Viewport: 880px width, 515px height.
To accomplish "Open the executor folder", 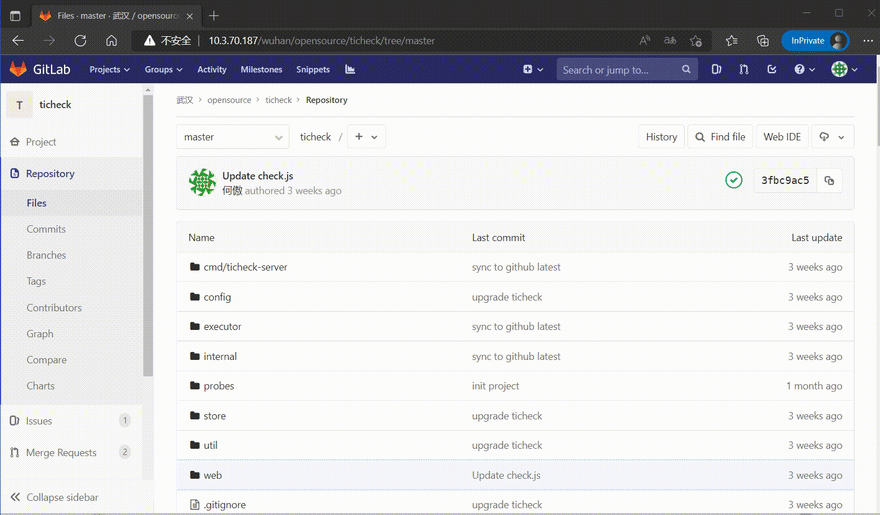I will click(222, 327).
